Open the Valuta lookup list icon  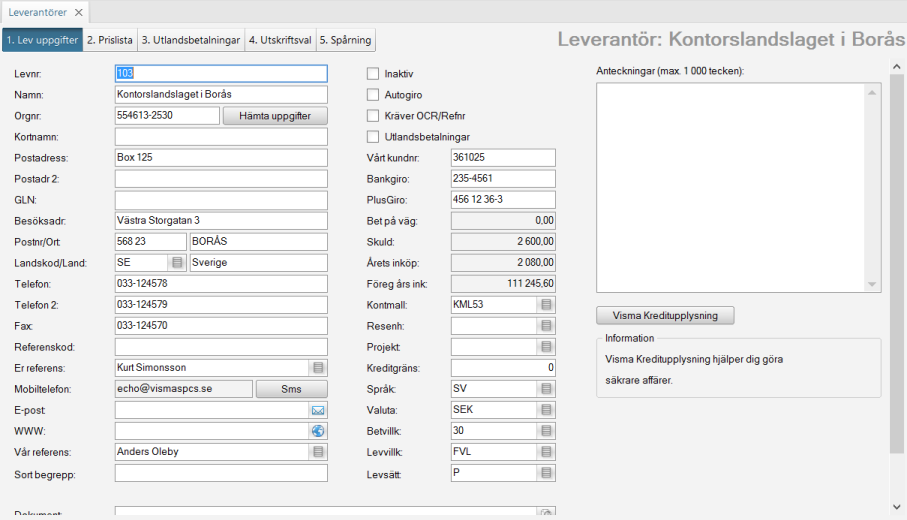[x=546, y=410]
